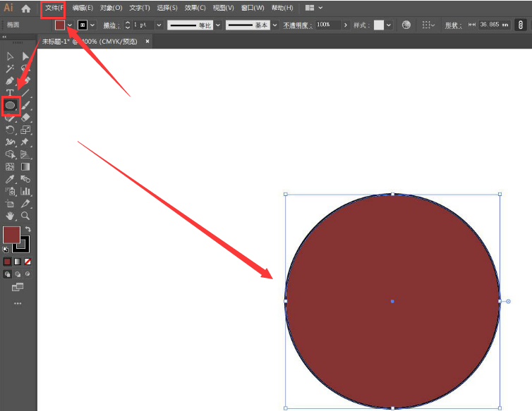The image size is (532, 411).
Task: Enable Draw Inside mode
Action: coord(28,274)
